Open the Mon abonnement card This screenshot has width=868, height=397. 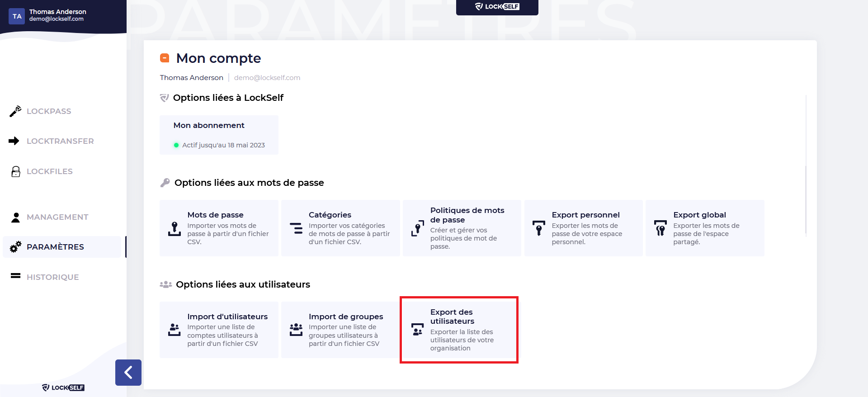[x=219, y=135]
